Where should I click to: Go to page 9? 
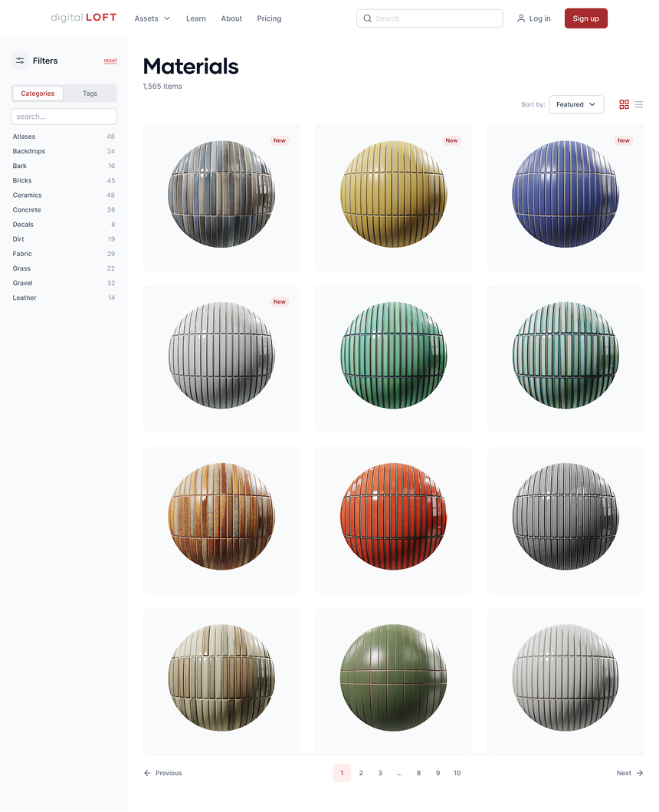pos(438,773)
